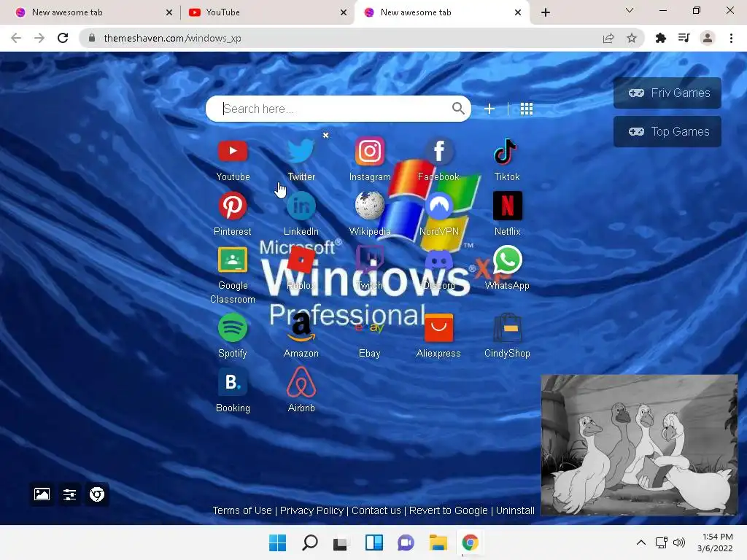The image size is (747, 560).
Task: Click the Revert to Google link
Action: pos(449,510)
